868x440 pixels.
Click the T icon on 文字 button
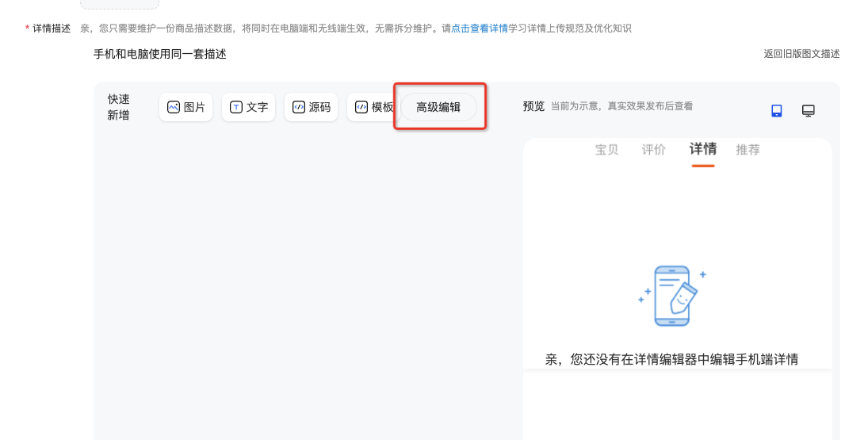pyautogui.click(x=235, y=107)
